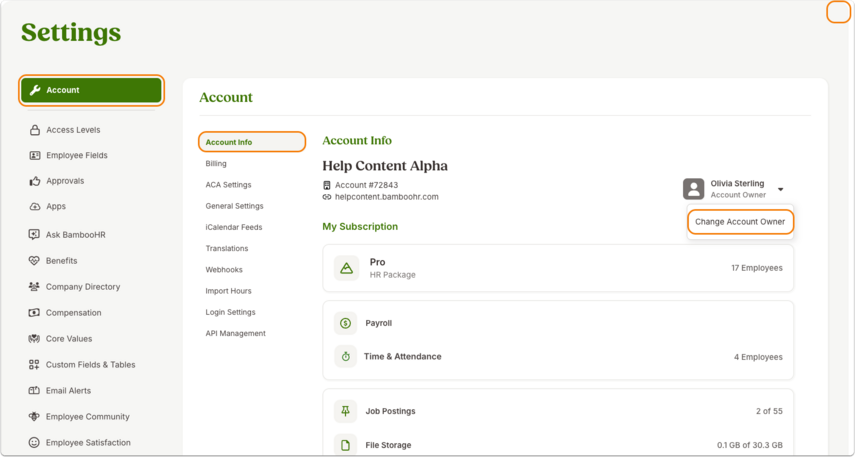The height and width of the screenshot is (457, 855).
Task: Click the 17 Employees count
Action: pos(757,268)
